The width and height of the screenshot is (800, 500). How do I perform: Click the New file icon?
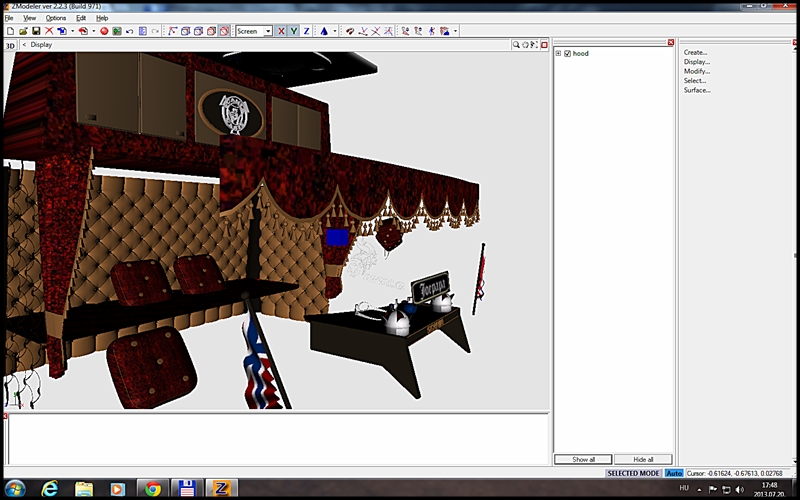[11, 31]
